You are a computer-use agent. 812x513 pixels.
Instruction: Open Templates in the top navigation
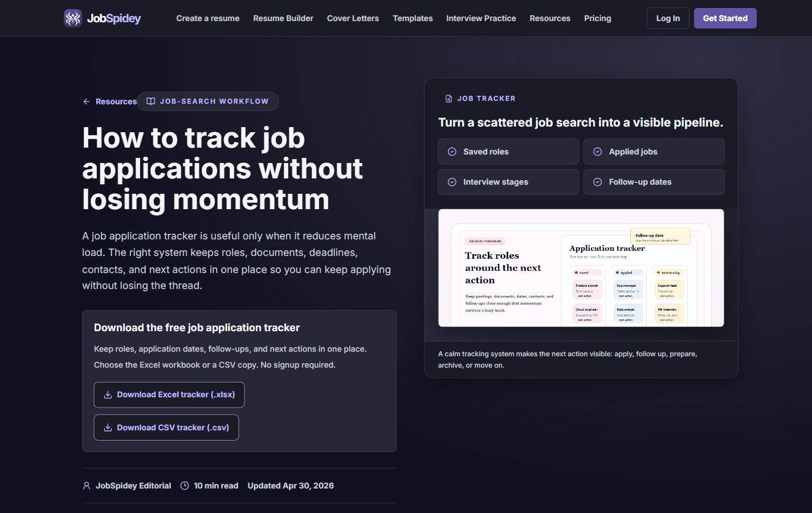(413, 18)
